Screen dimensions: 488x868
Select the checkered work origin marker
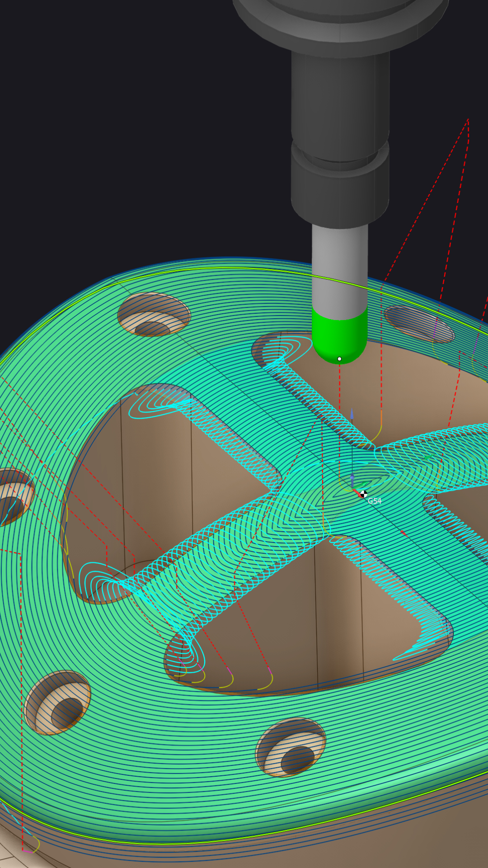[363, 494]
